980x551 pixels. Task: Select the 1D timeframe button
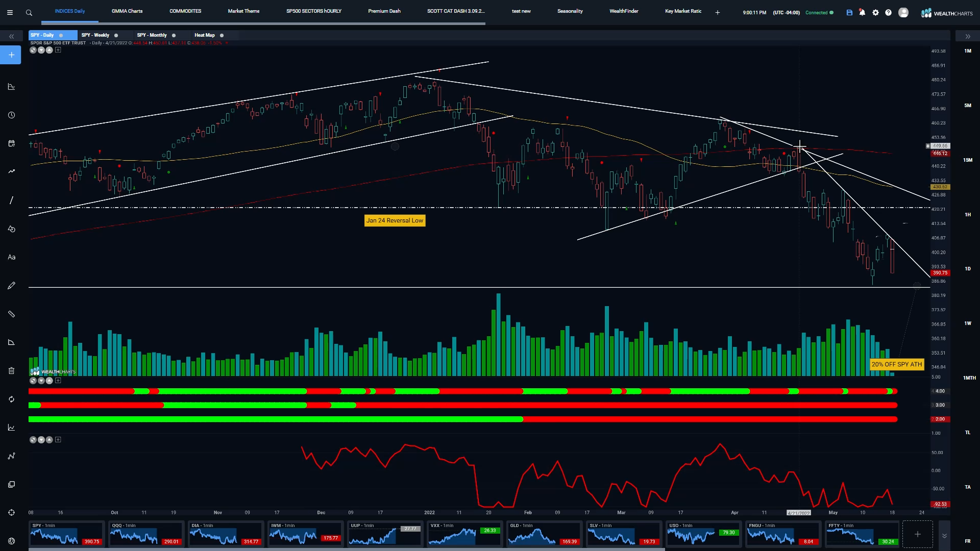click(x=968, y=269)
